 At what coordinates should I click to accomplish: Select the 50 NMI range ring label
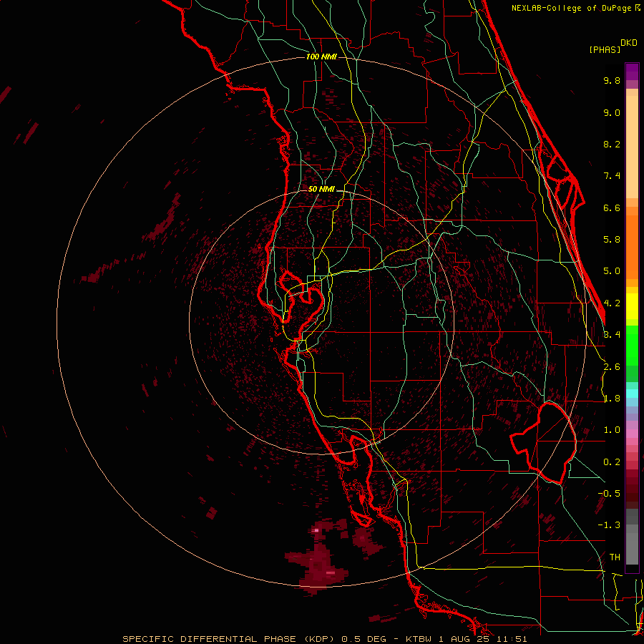click(x=321, y=189)
